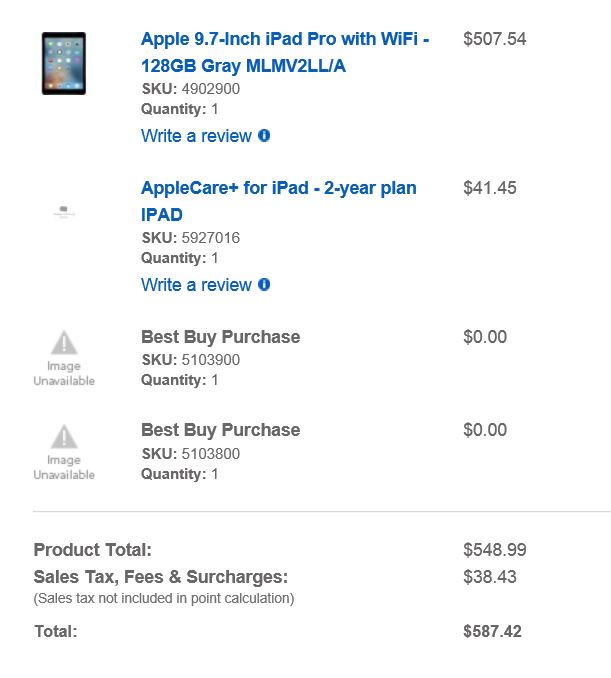The height and width of the screenshot is (678, 611).
Task: Click the sales tax amount $38.43
Action: [489, 577]
